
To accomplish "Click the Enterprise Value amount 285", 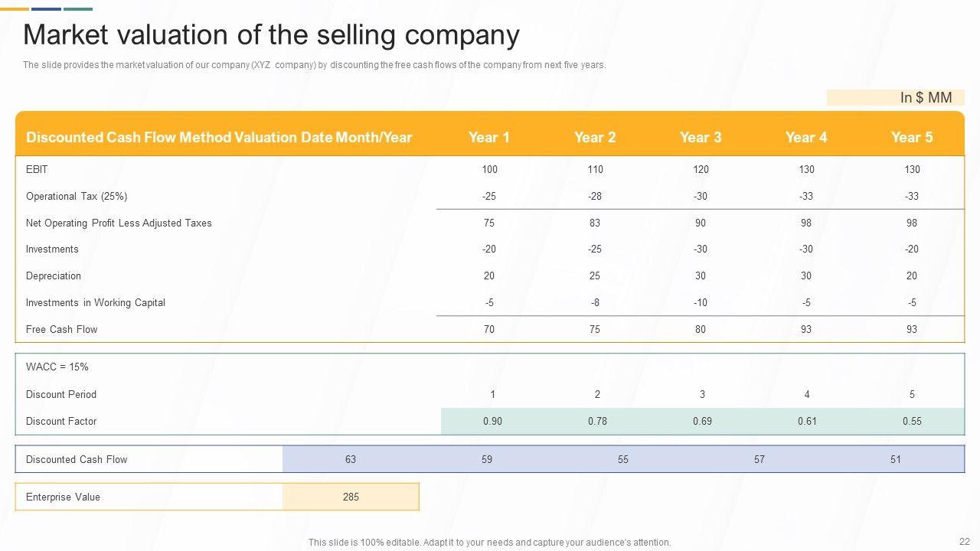I will 351,497.
